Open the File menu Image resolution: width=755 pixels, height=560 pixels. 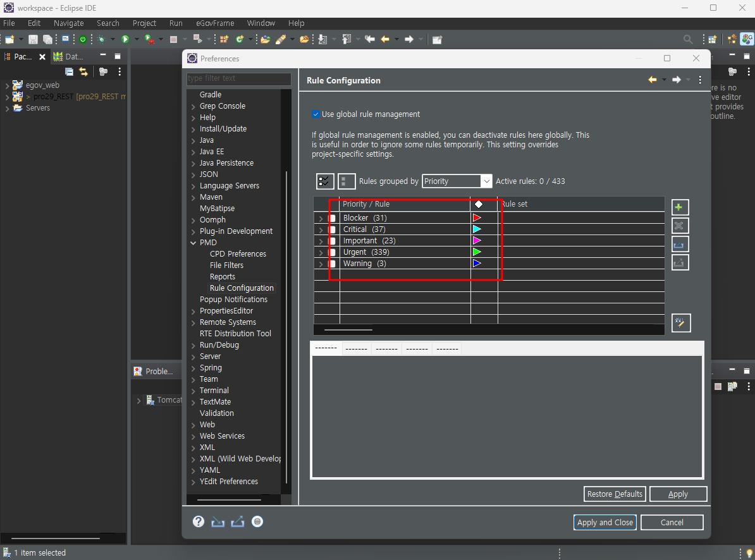[9, 23]
